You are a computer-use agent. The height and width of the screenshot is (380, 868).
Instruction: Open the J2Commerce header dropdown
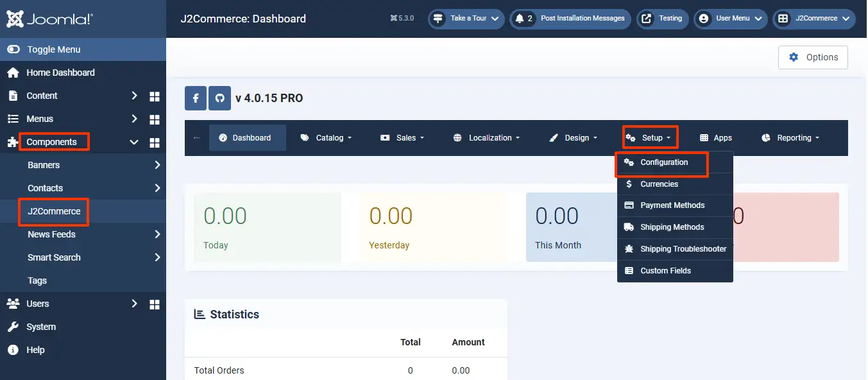[814, 19]
